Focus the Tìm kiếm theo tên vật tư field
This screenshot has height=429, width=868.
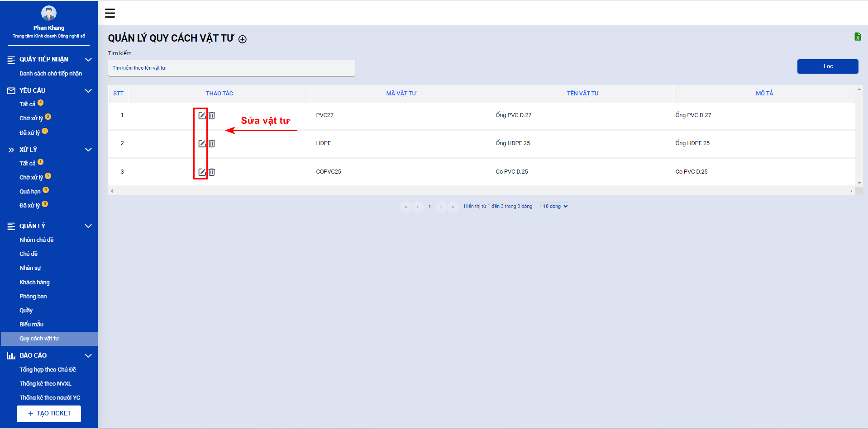[x=231, y=68]
